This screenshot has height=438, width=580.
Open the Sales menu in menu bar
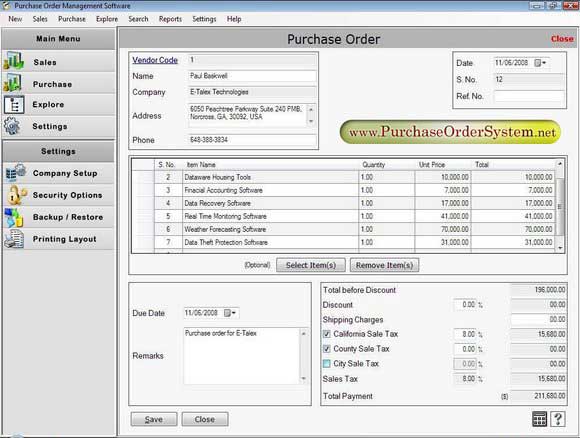(40, 19)
